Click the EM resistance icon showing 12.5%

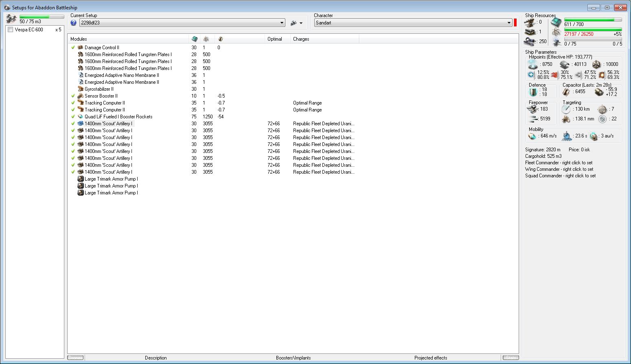[531, 75]
